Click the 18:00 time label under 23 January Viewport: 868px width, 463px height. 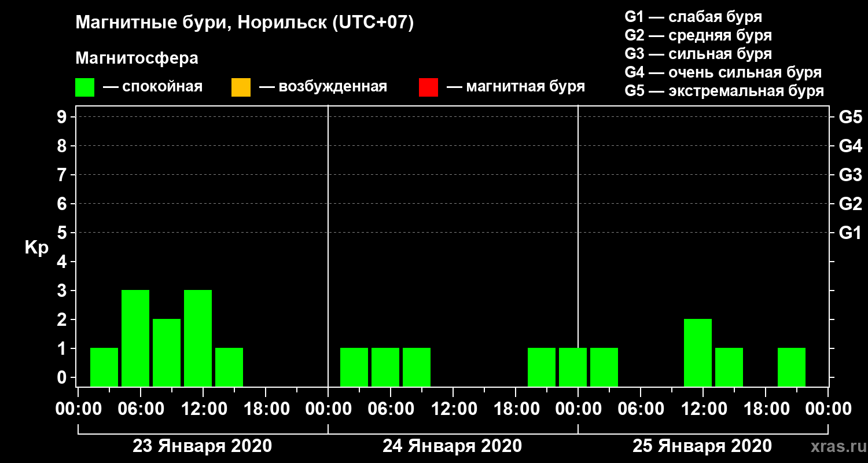(x=266, y=409)
